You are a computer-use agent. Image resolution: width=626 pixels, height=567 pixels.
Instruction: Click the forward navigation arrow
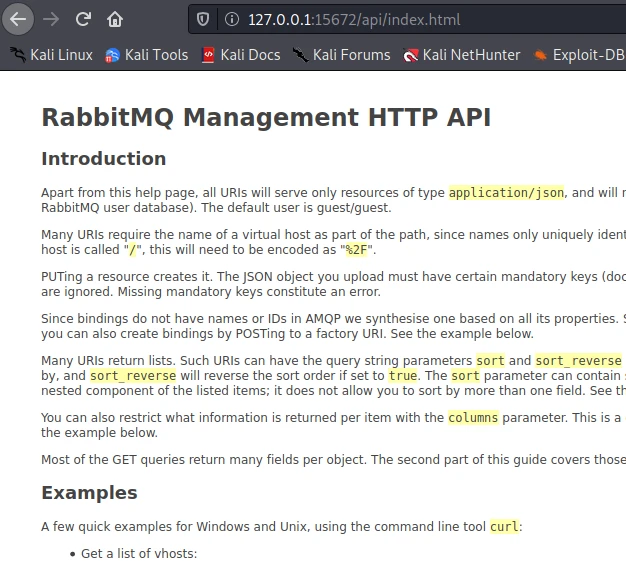coord(51,19)
